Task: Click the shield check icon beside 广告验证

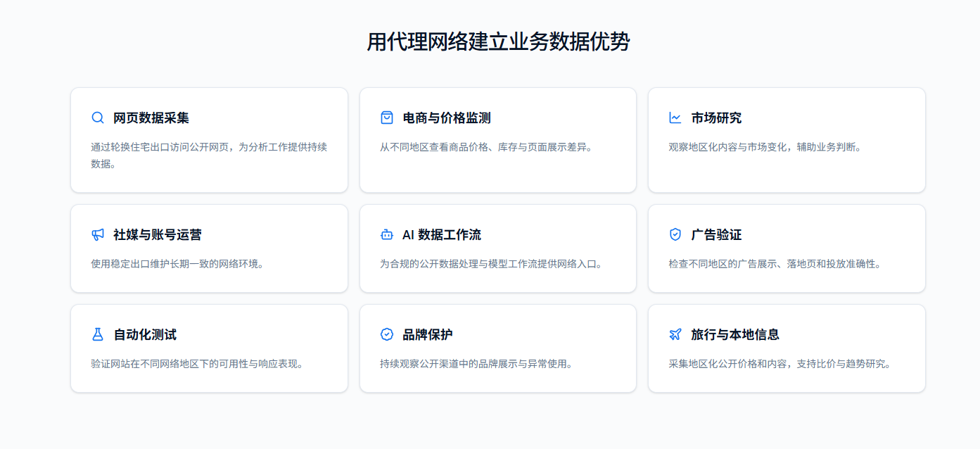Action: point(675,234)
